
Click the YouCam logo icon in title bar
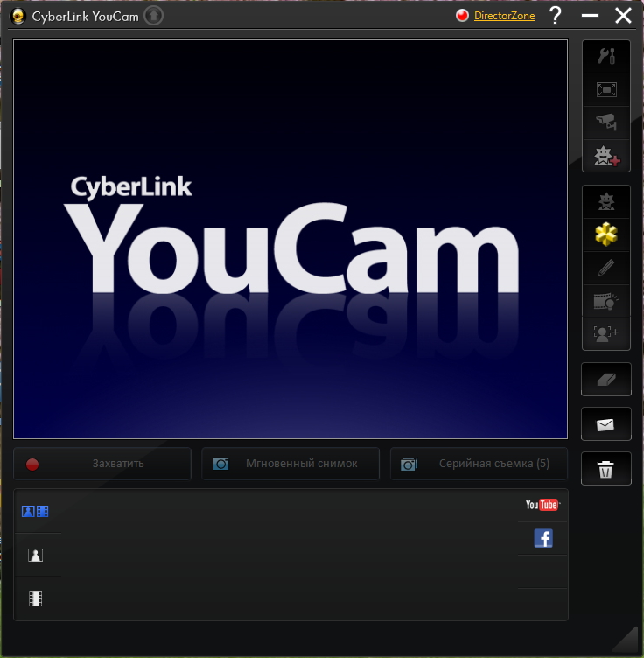[18, 17]
